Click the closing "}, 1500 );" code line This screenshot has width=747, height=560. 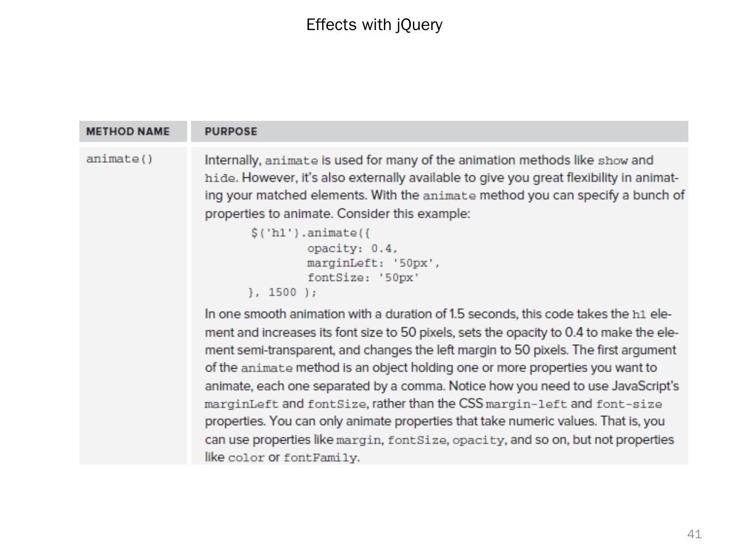[283, 292]
